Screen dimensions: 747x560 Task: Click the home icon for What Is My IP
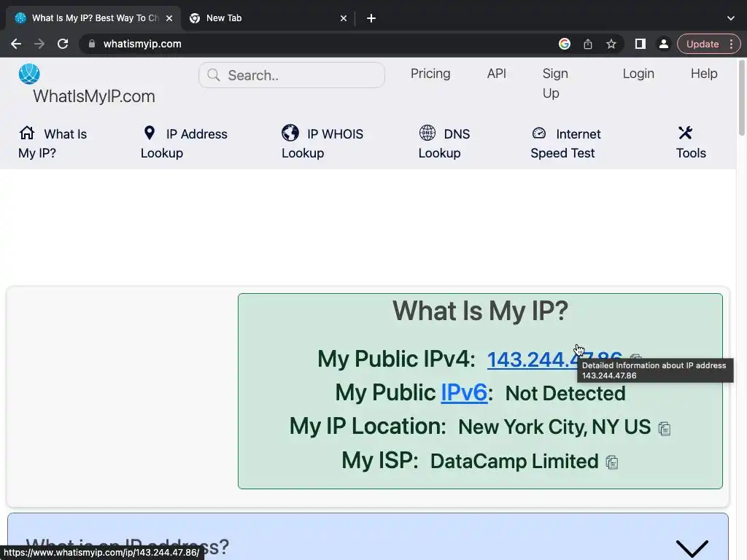(x=27, y=133)
